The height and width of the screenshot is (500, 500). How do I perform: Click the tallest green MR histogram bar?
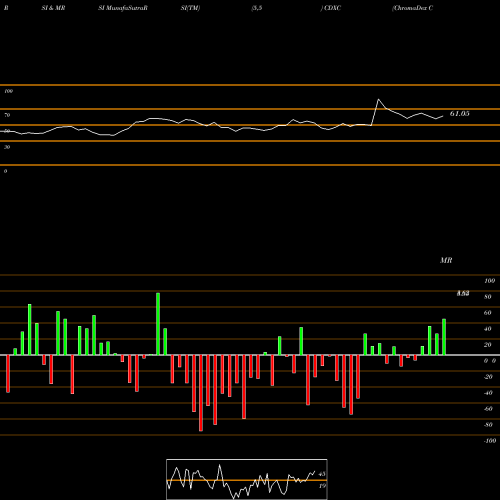point(158,324)
